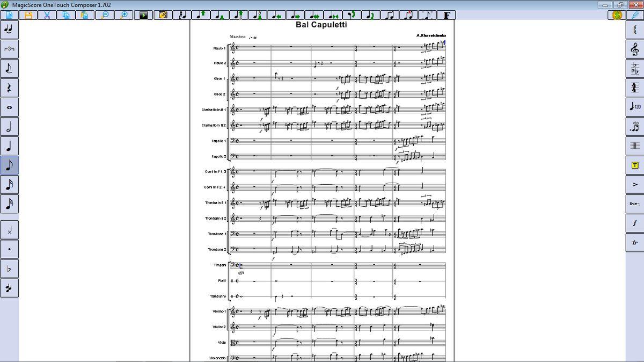Click note with inward arrows icon

333,15
